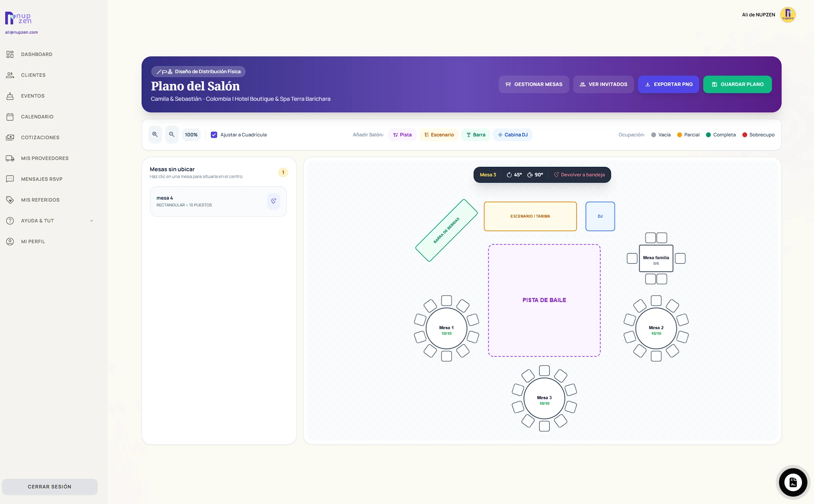Click the Vacía gray legend dot
This screenshot has height=504, width=814.
click(654, 135)
